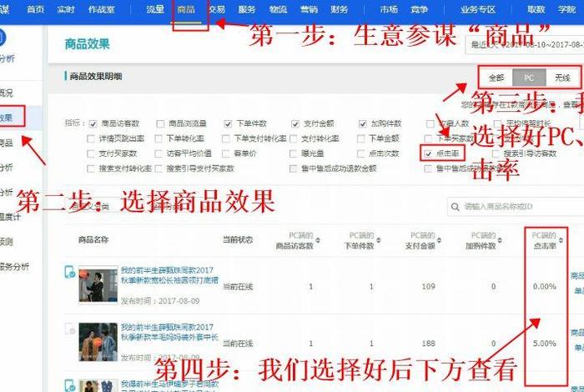Enable 详情页跳出率 checkbox

tap(90, 138)
